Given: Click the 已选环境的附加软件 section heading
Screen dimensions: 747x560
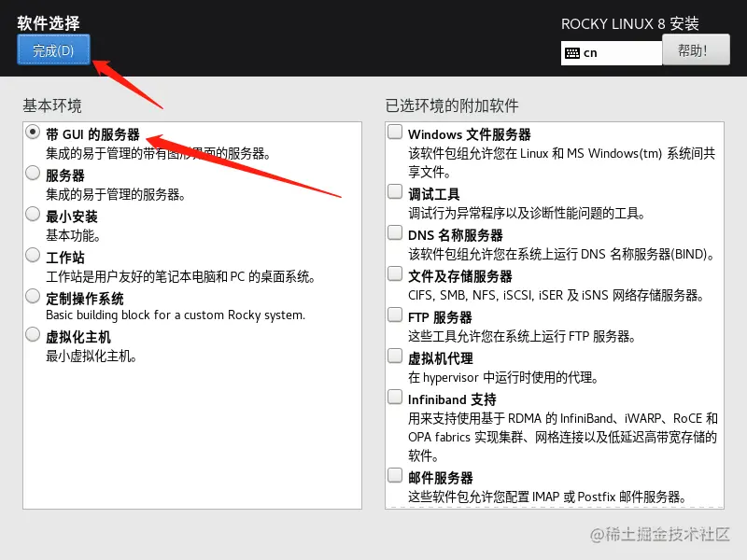Looking at the screenshot, I should pyautogui.click(x=452, y=105).
